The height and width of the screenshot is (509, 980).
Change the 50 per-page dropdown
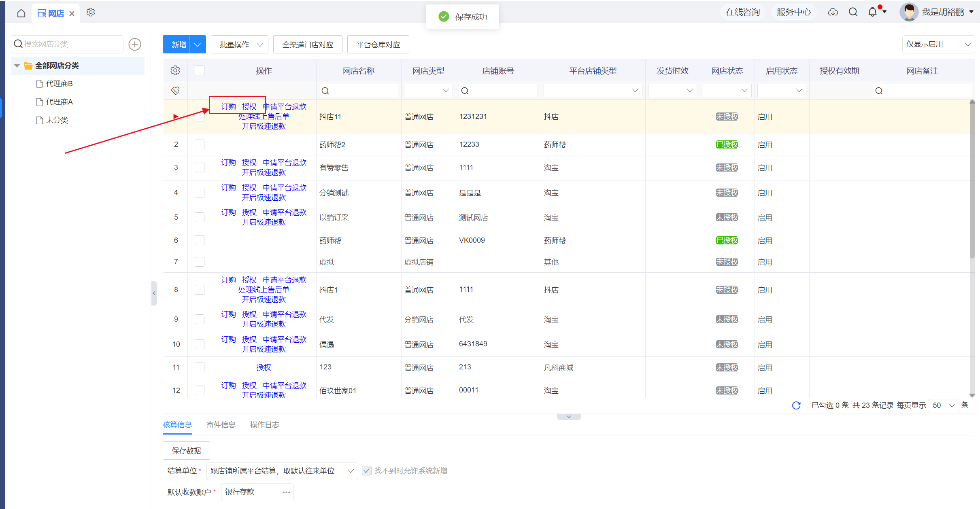944,405
